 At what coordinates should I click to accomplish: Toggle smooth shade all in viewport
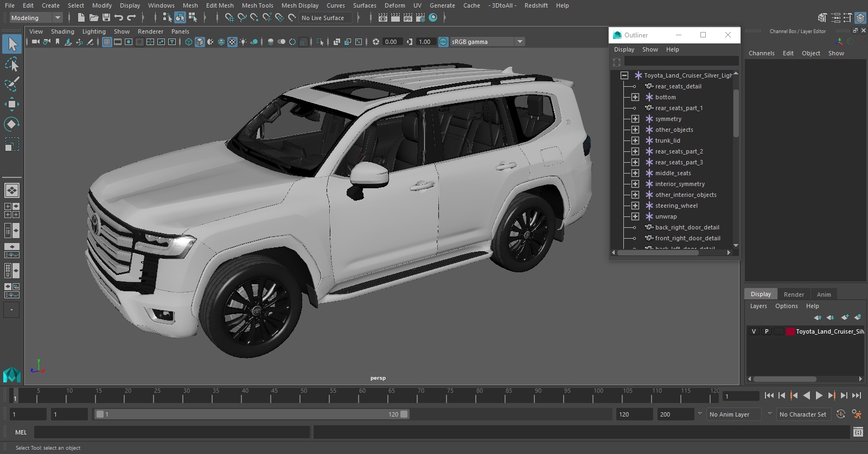coord(200,42)
